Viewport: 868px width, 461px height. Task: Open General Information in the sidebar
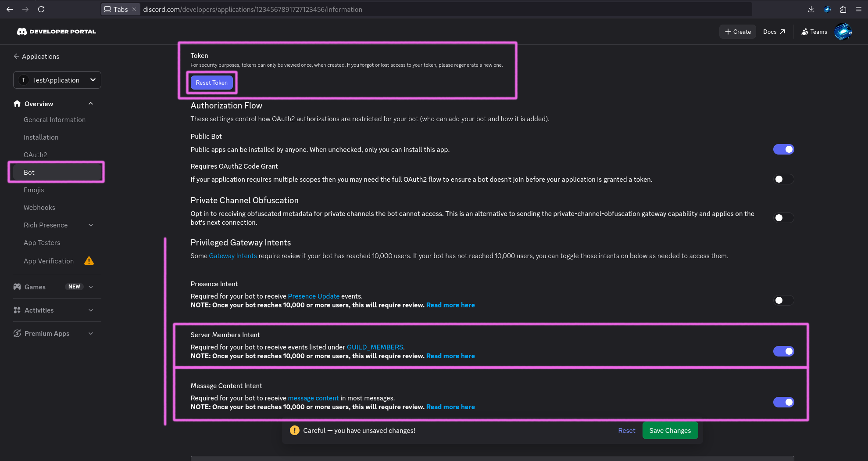pyautogui.click(x=54, y=120)
